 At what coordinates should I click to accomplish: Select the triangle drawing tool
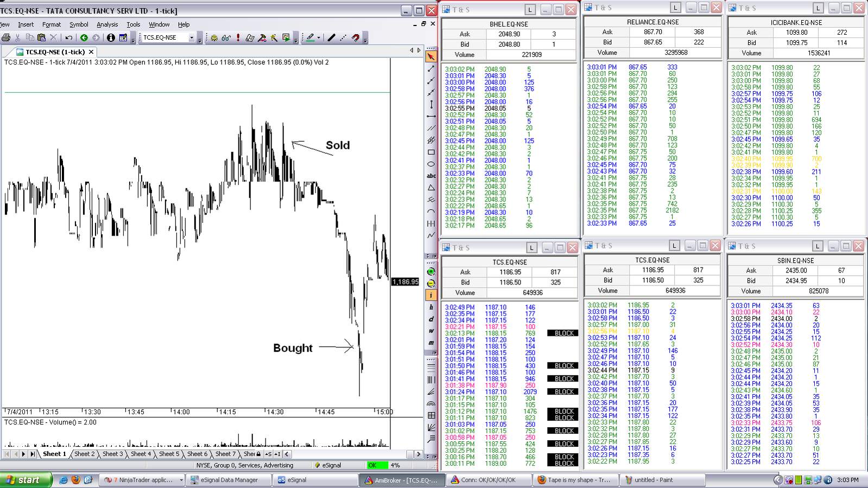[431, 188]
